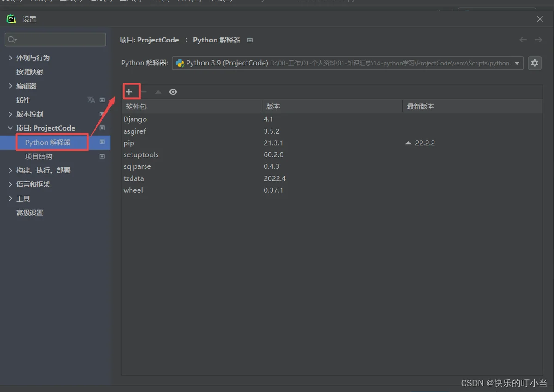Image resolution: width=554 pixels, height=392 pixels.
Task: Click version 21.3.1 of pip
Action: [273, 143]
